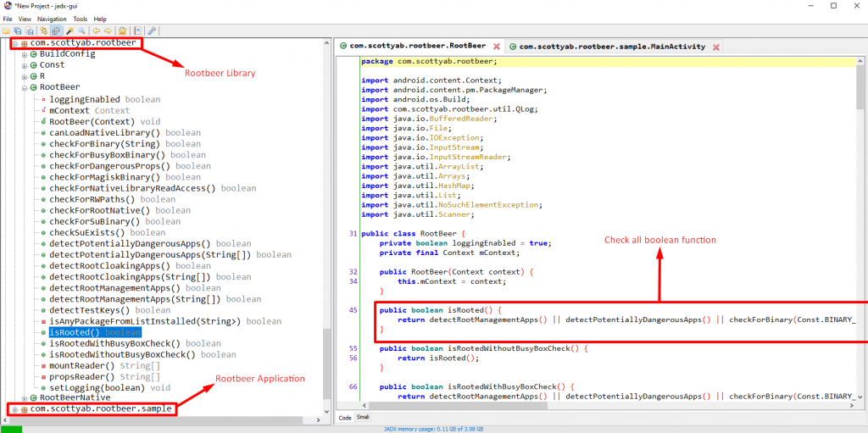Switch to the Smali view tab
Screen dimensions: 868x433
pos(363,418)
